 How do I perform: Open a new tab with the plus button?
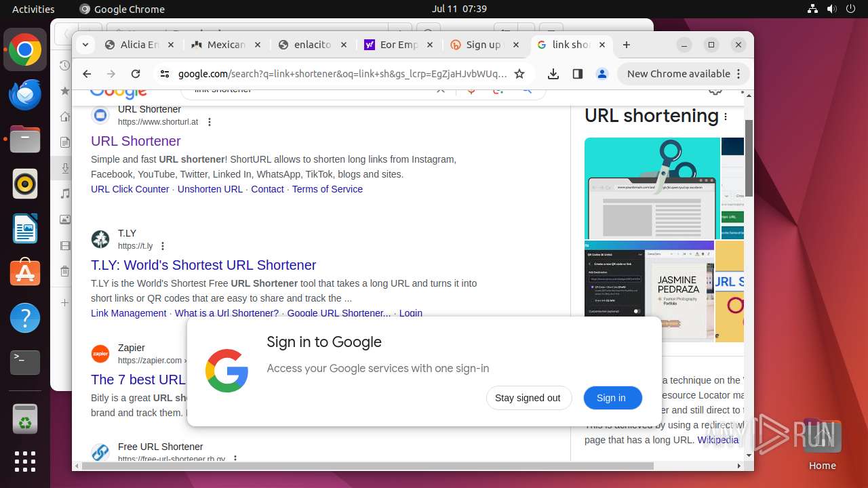tap(627, 45)
